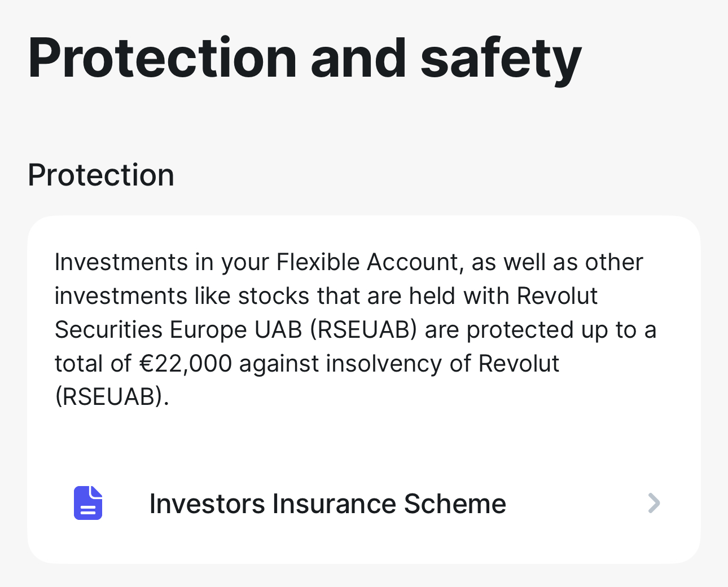Viewport: 728px width, 587px height.
Task: Click the final (RSEUAB). at paragraph end
Action: pos(112,397)
